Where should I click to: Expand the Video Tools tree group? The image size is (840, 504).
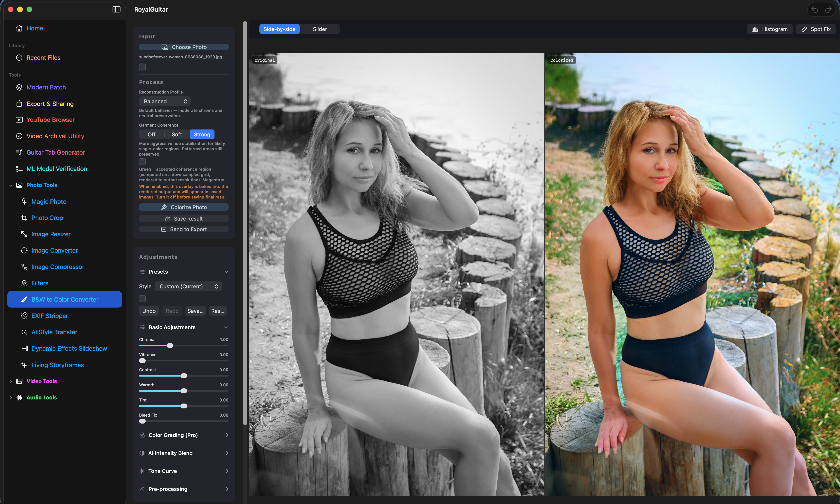pos(11,381)
